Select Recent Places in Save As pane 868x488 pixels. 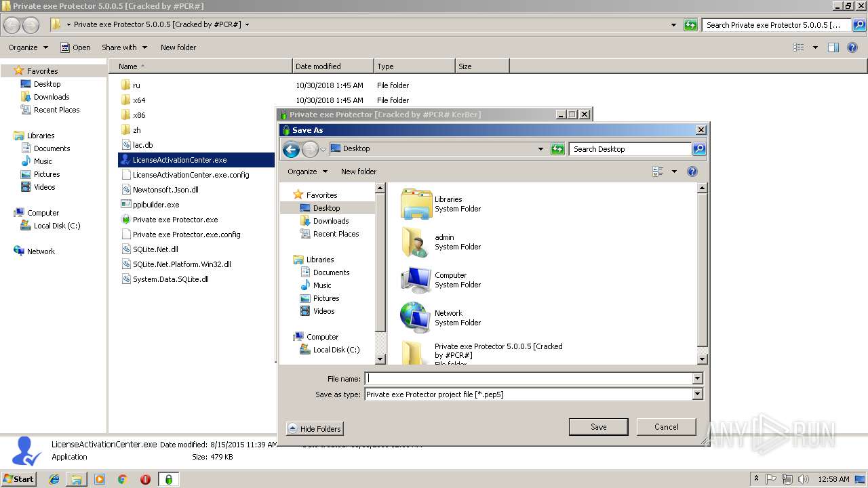coord(336,234)
